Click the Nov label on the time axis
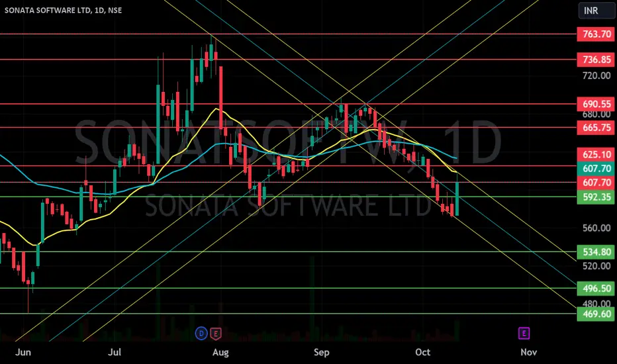The width and height of the screenshot is (617, 364). point(528,352)
